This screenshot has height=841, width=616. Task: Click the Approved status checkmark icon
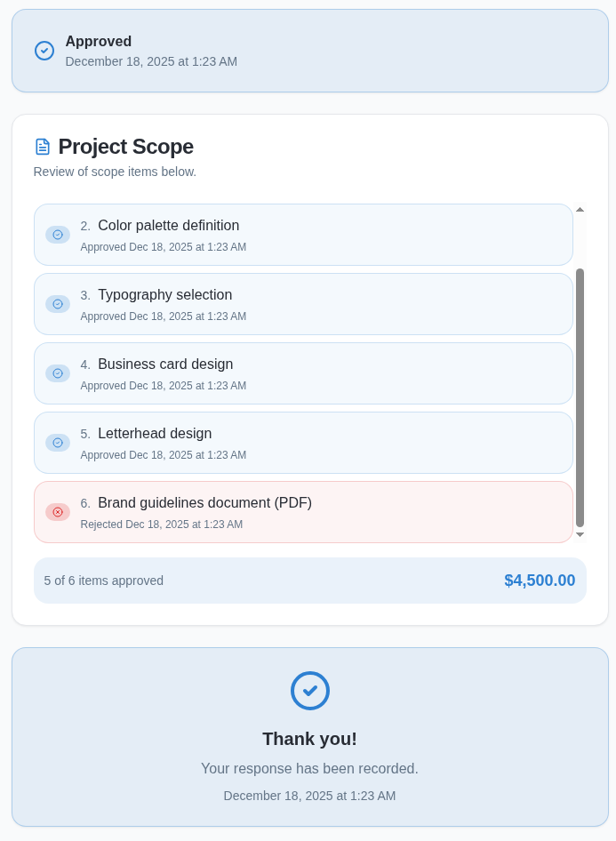pos(44,51)
